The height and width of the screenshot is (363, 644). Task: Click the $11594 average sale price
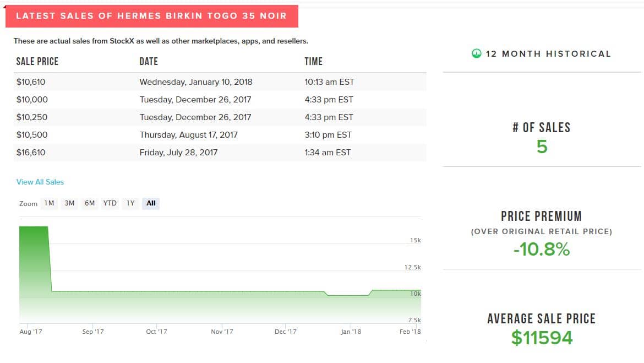pyautogui.click(x=542, y=338)
